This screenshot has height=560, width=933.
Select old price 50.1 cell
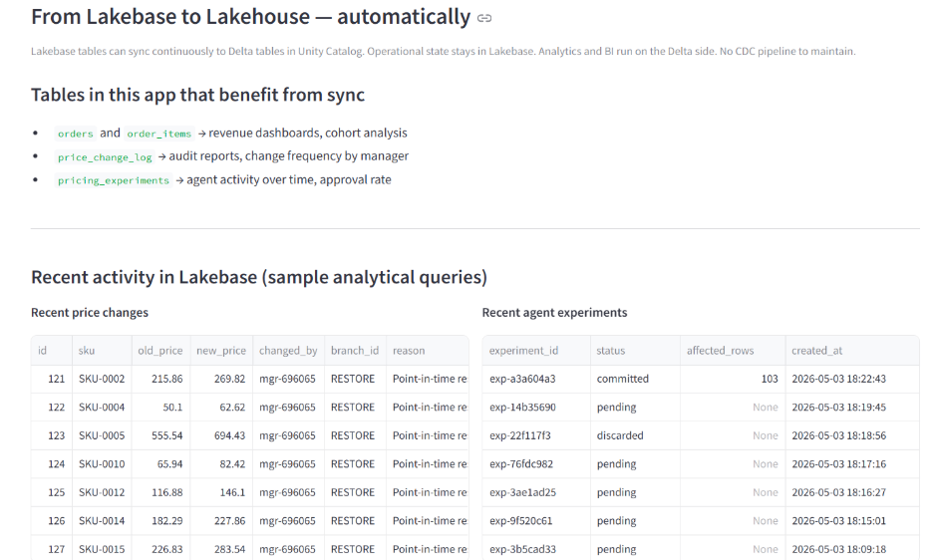[x=160, y=408]
